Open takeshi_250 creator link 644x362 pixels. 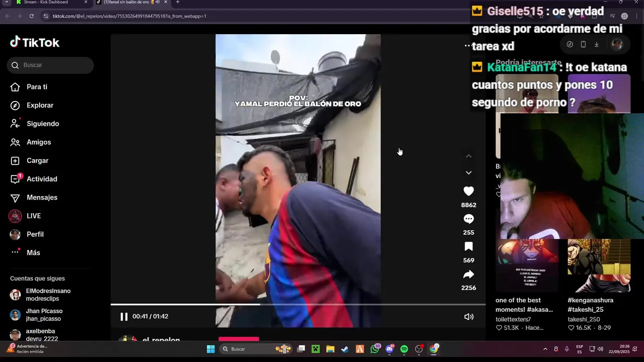(584, 319)
